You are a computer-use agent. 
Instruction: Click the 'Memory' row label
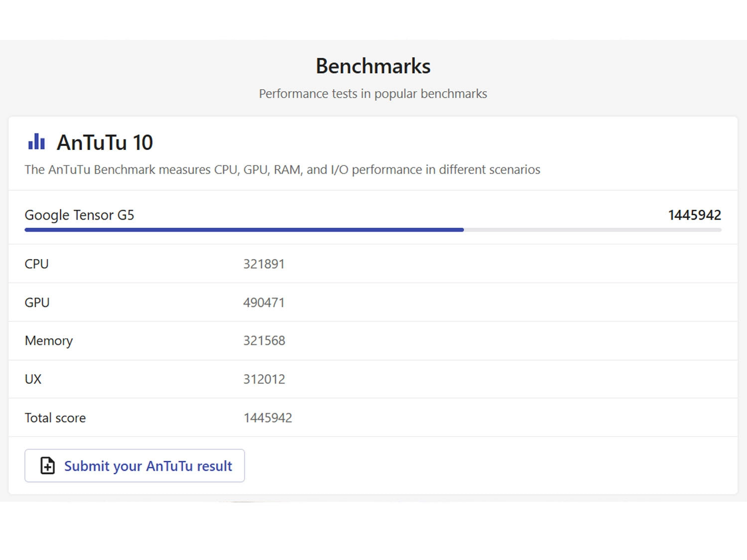point(49,341)
